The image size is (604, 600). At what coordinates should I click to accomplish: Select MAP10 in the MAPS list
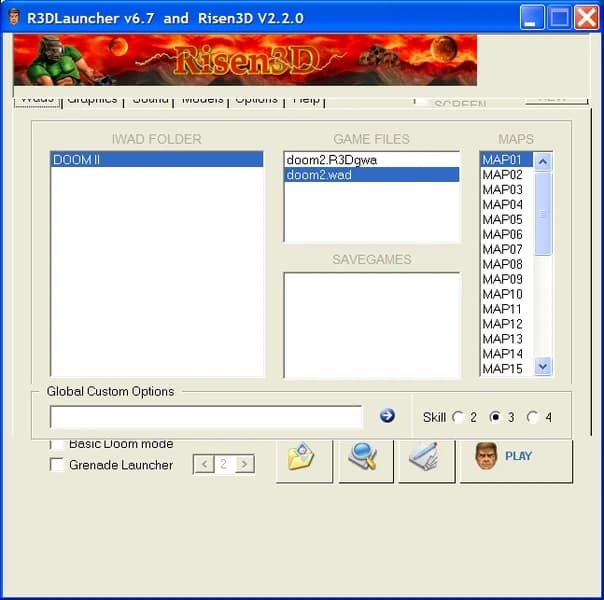pyautogui.click(x=507, y=294)
